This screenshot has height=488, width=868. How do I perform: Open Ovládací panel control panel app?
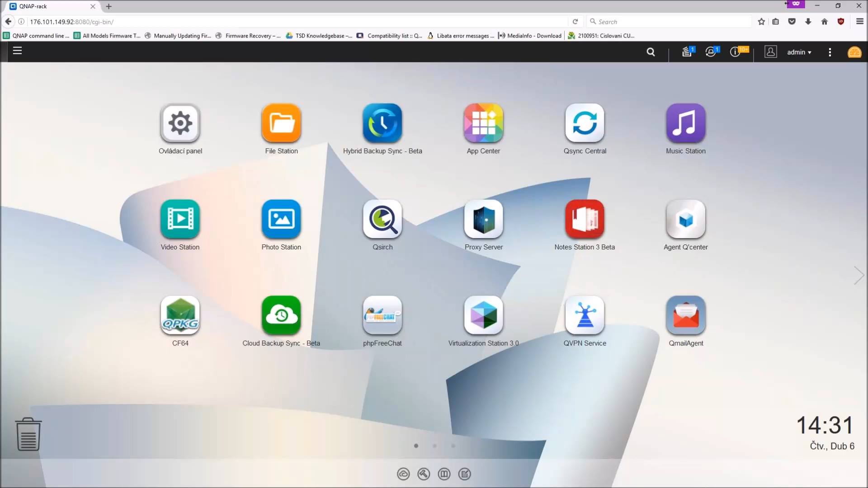[x=180, y=123]
